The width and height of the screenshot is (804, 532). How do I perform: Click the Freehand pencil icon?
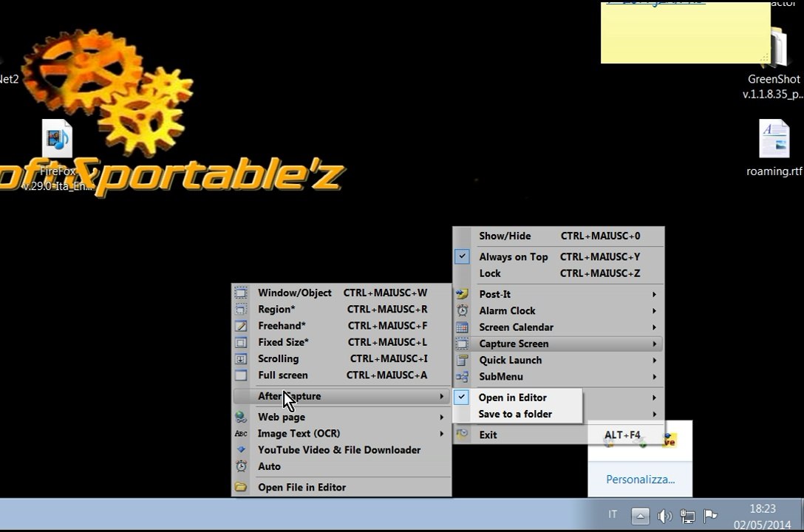pos(240,325)
